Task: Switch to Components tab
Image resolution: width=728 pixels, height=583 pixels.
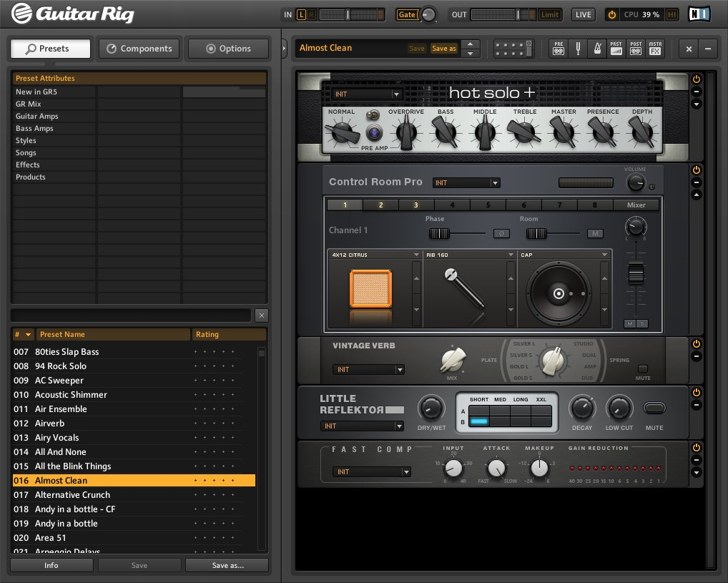Action: click(139, 49)
